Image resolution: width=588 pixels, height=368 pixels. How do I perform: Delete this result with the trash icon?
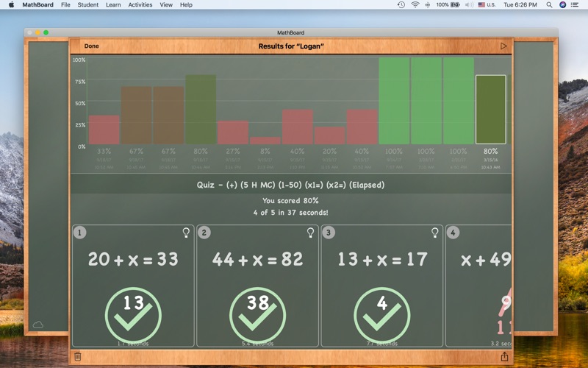click(78, 356)
